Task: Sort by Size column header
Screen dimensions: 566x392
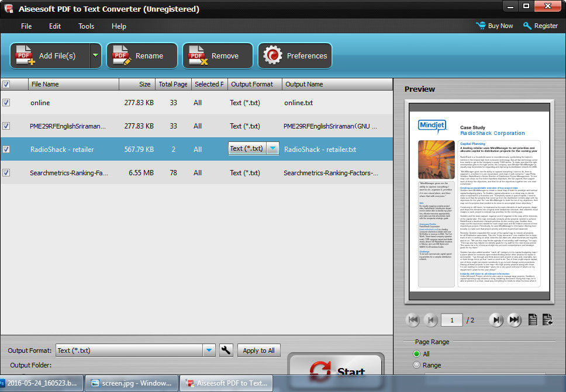Action: 137,84
